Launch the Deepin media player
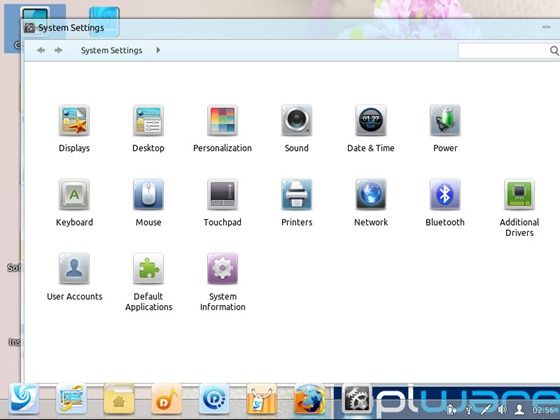 coord(214,399)
